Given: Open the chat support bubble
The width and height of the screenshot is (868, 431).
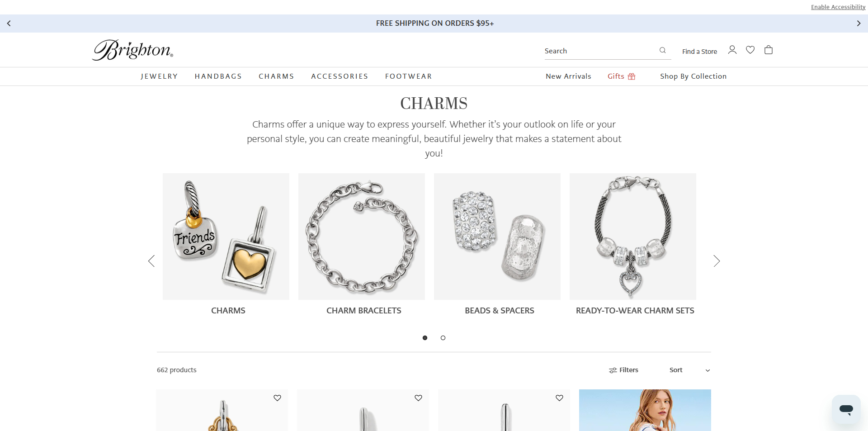Looking at the screenshot, I should (x=846, y=409).
